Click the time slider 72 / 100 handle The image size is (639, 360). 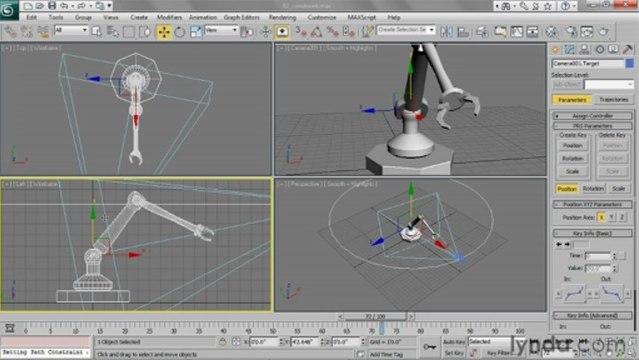pyautogui.click(x=376, y=316)
